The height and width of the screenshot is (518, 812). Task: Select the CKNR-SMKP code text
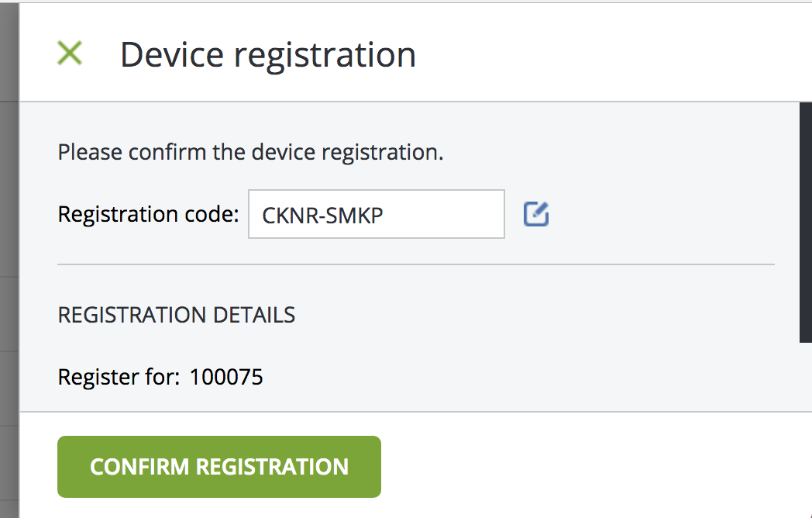[x=322, y=215]
